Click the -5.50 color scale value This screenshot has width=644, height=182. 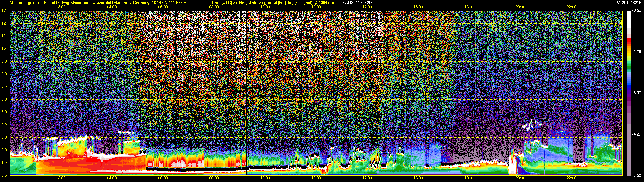click(x=636, y=175)
